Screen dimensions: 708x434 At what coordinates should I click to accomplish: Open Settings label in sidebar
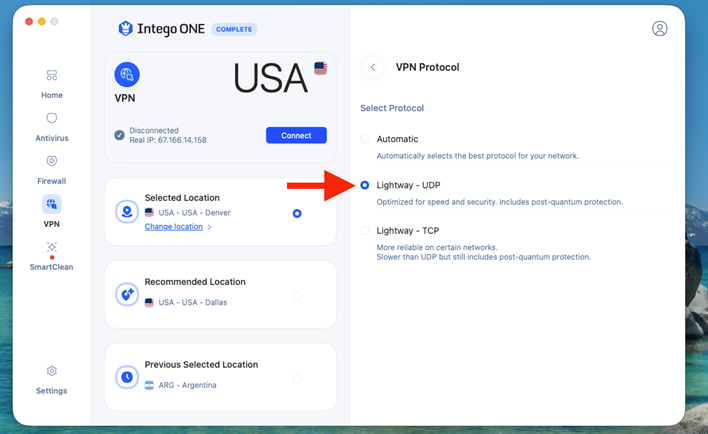pyautogui.click(x=51, y=391)
